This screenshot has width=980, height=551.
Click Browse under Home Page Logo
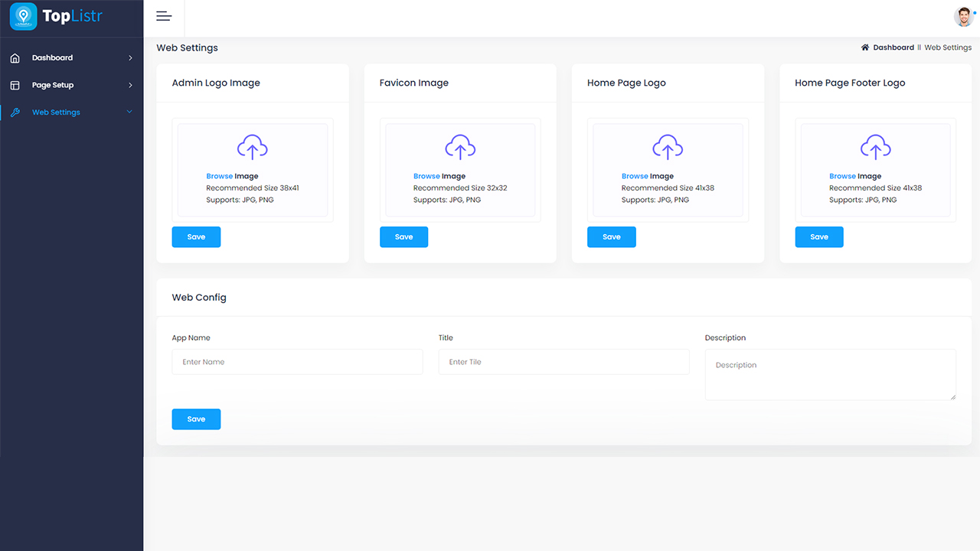(x=634, y=175)
